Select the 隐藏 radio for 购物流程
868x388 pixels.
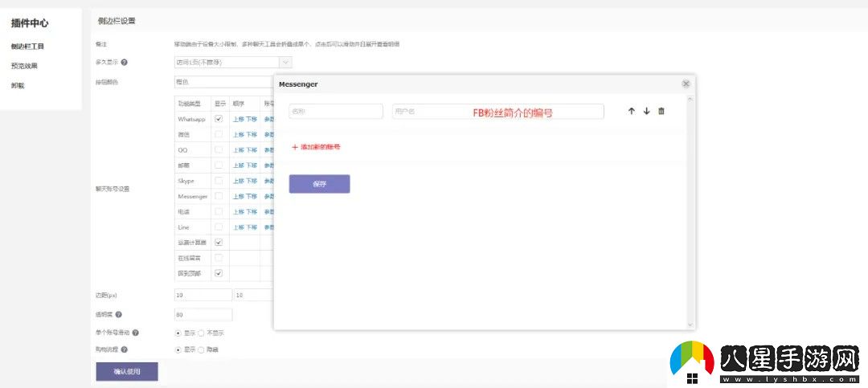coord(201,349)
